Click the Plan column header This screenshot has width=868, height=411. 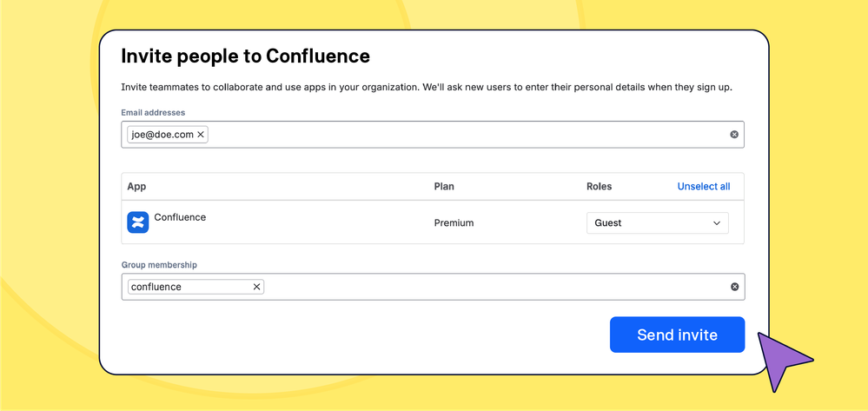click(444, 187)
